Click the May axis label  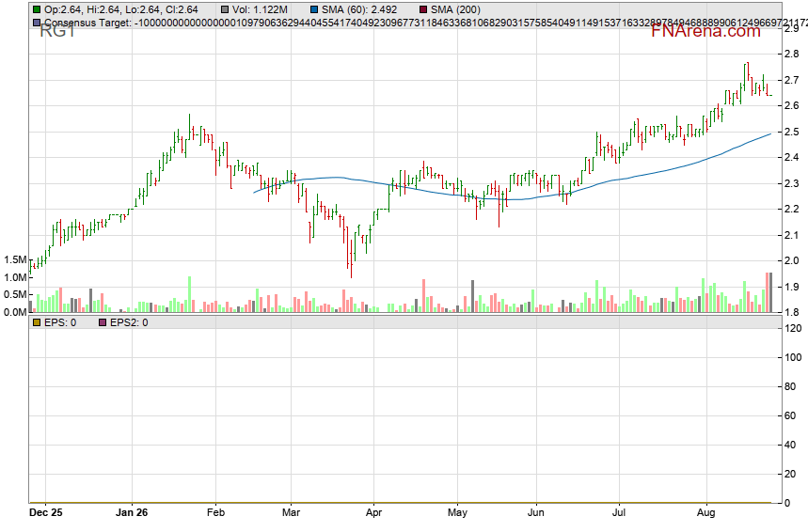457,512
